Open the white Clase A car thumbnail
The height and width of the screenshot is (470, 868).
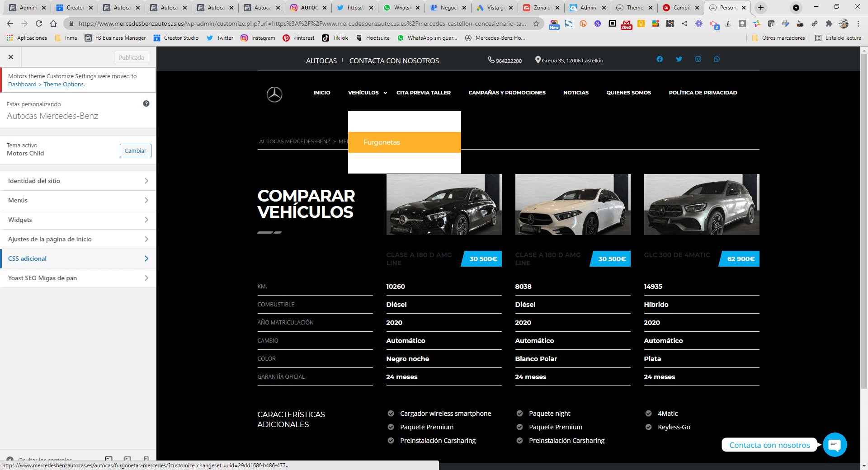tap(573, 204)
